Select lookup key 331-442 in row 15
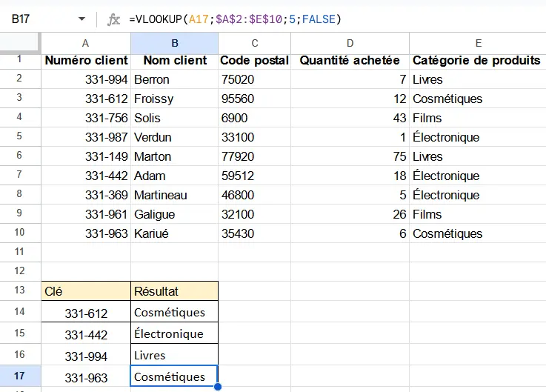This screenshot has width=546, height=392. (86, 333)
